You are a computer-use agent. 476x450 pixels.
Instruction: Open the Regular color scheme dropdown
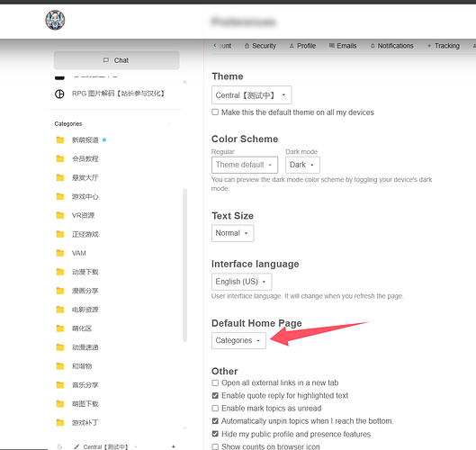(x=245, y=165)
